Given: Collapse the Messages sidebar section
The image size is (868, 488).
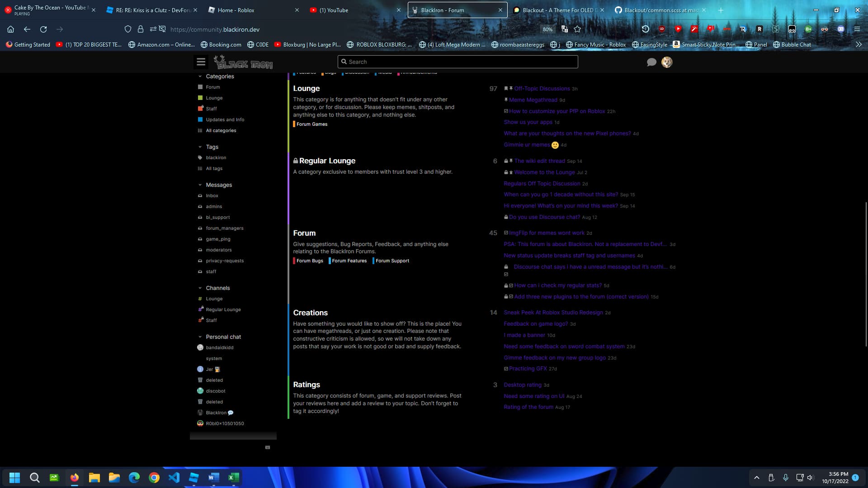Looking at the screenshot, I should [200, 185].
